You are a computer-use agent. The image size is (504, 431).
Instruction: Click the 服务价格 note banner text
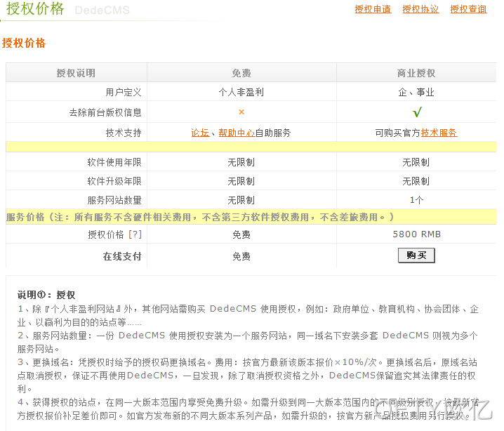[200, 217]
